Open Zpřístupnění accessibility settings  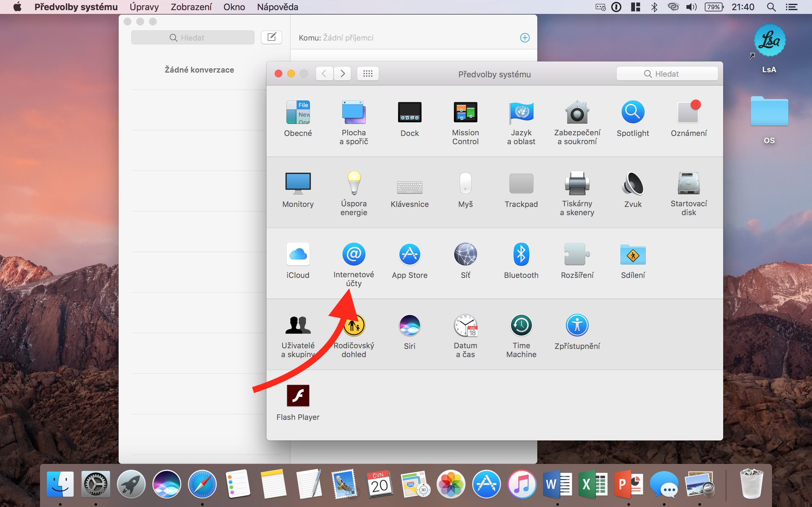tap(577, 325)
